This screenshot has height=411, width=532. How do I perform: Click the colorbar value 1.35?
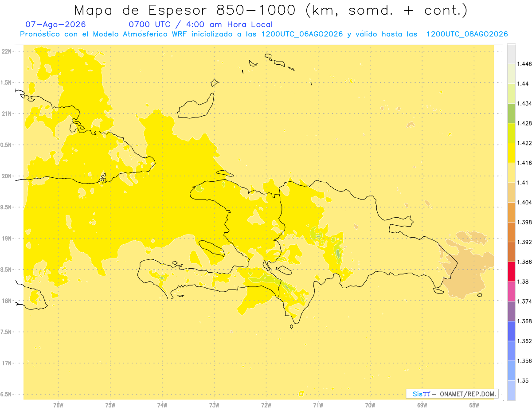tap(522, 381)
